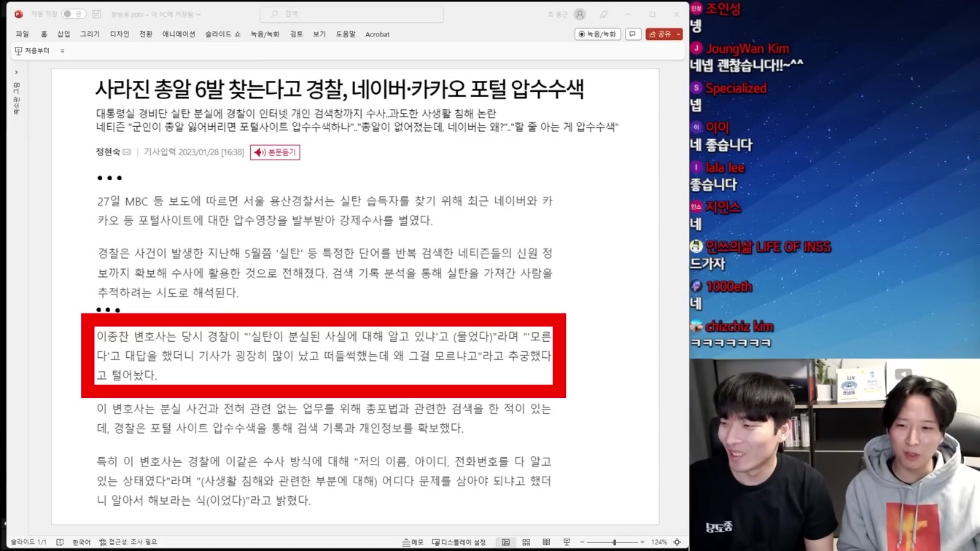This screenshot has width=980, height=551.
Task: Click the envelope icon next to 정현숙
Action: 127,152
